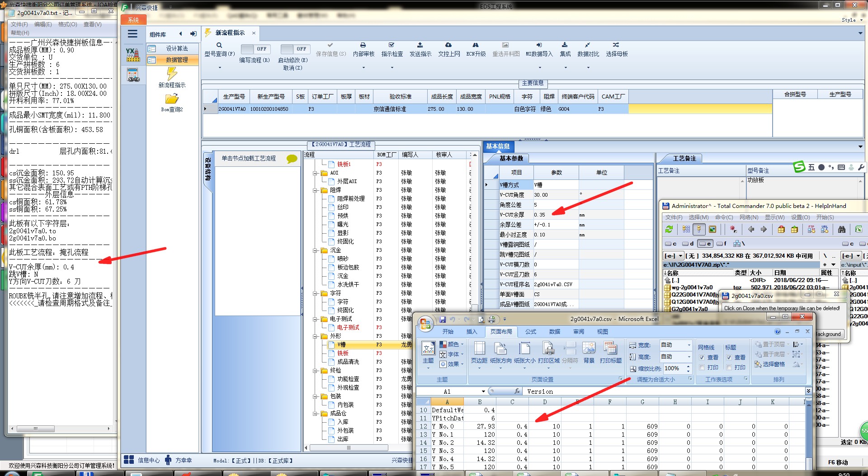Select drive c button in left panel

pyautogui.click(x=671, y=244)
